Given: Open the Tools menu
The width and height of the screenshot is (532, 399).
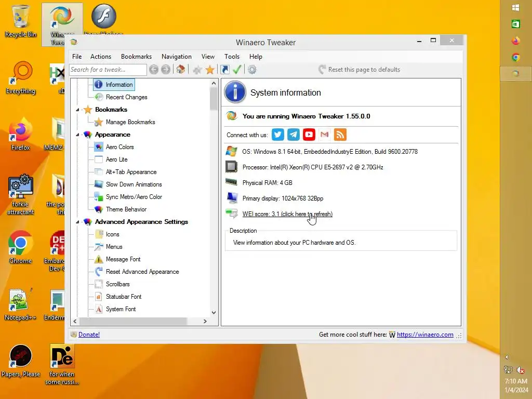Looking at the screenshot, I should coord(232,57).
